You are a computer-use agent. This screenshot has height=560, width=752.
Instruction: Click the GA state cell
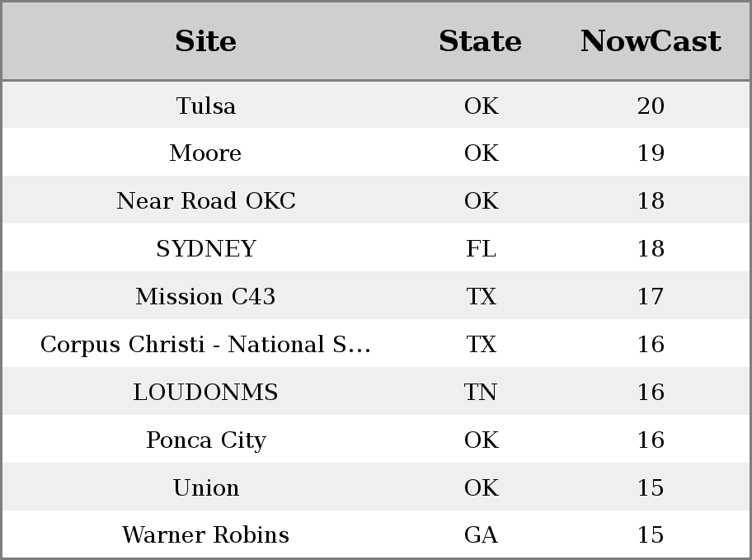481,535
